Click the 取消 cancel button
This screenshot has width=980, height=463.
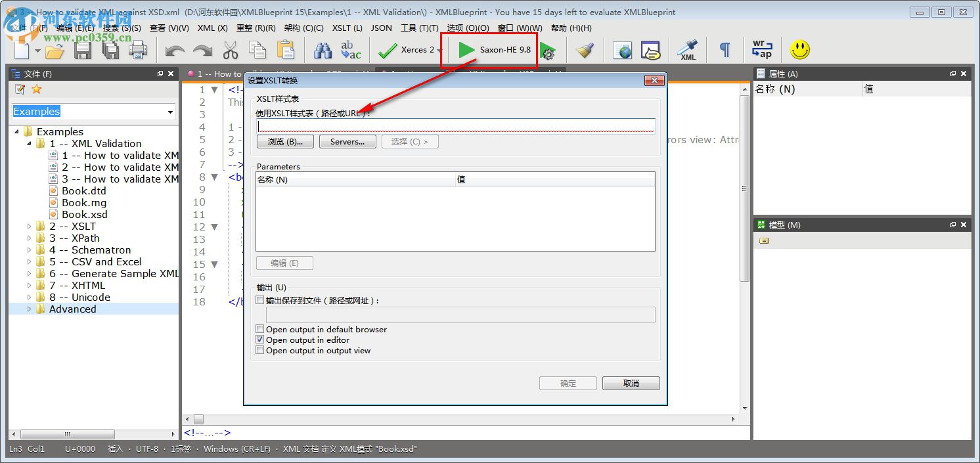click(630, 383)
